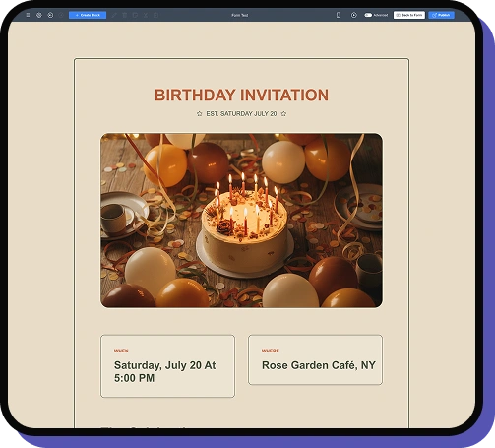Select the EST. Saturday July 20 subtitle

tap(241, 113)
